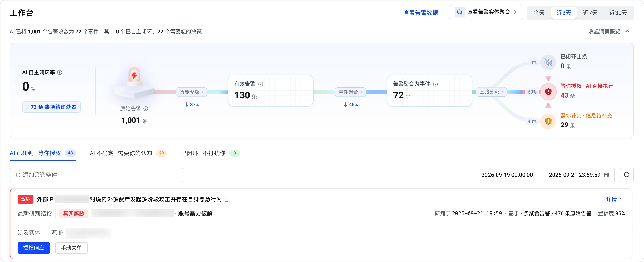Open the 查看告警数据 link
The height and width of the screenshot is (262, 644).
coord(421,13)
